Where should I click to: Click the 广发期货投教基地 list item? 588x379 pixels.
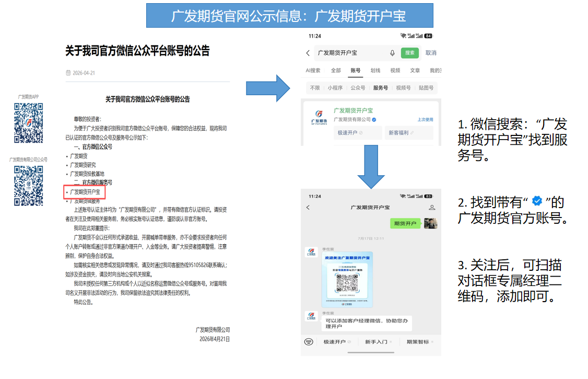[x=87, y=174]
